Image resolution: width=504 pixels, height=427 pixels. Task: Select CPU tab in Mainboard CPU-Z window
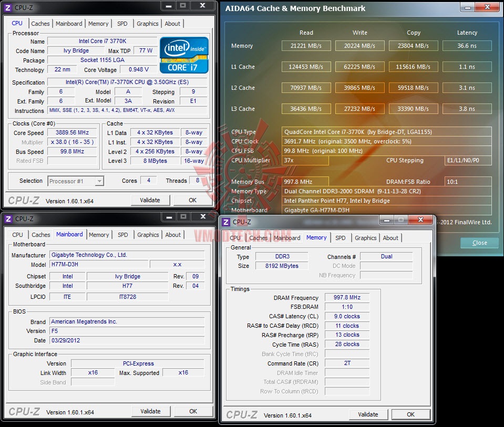point(17,235)
